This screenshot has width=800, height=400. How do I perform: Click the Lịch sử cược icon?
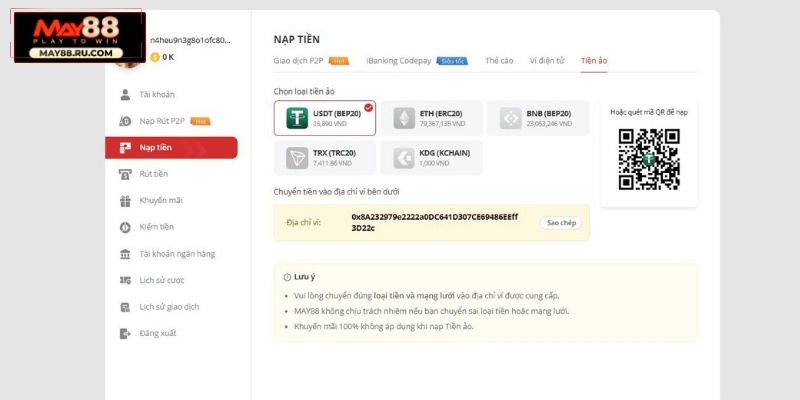[125, 281]
